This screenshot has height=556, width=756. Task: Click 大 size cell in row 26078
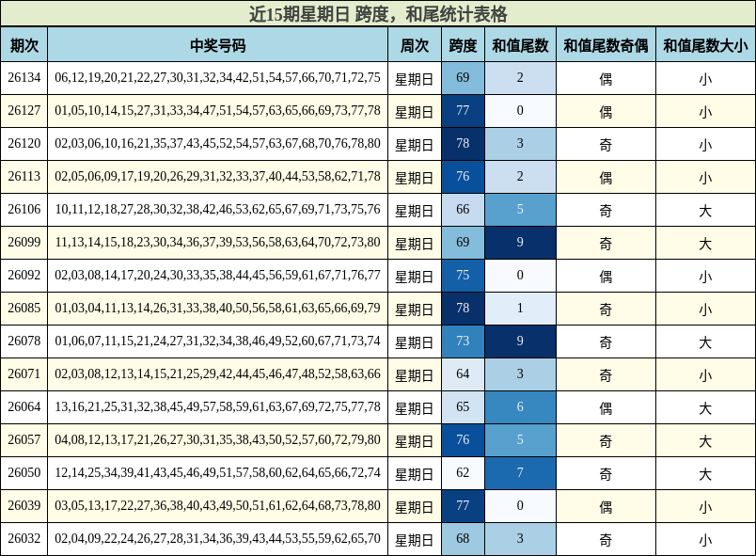pos(705,342)
